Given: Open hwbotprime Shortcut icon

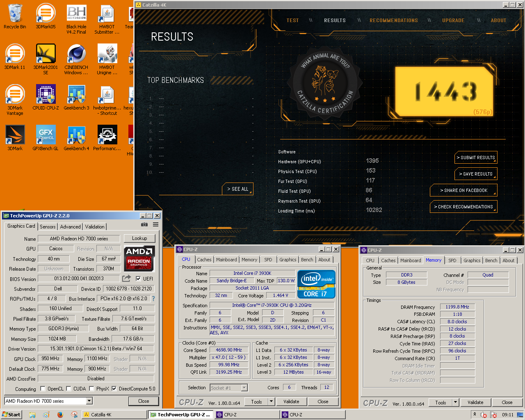Looking at the screenshot, I should pyautogui.click(x=107, y=100).
